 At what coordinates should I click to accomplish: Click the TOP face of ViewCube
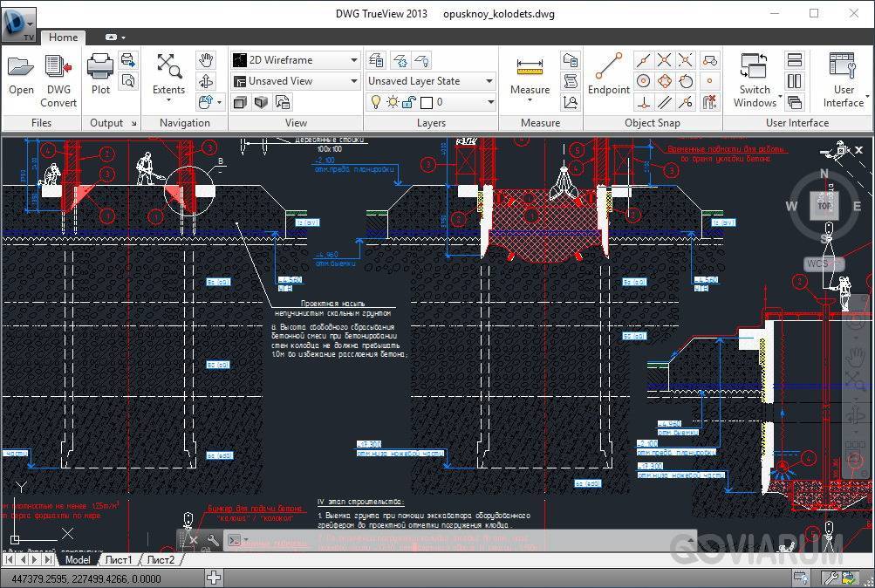tap(824, 206)
